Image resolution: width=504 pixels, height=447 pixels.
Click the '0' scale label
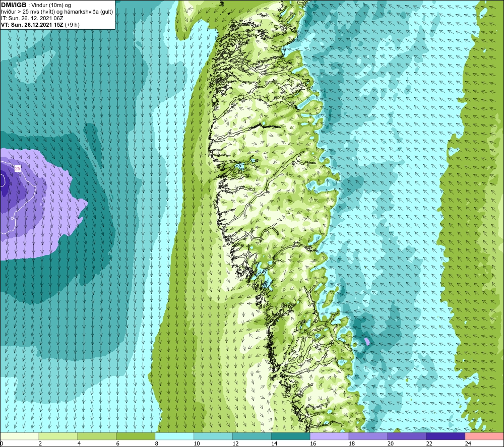pos(2,443)
